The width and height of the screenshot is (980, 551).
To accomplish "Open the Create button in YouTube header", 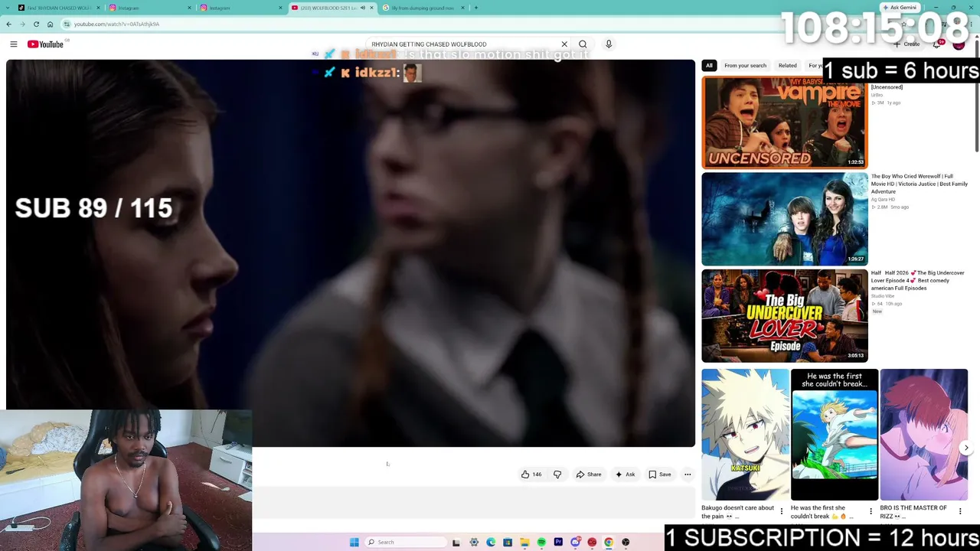I will [x=907, y=44].
